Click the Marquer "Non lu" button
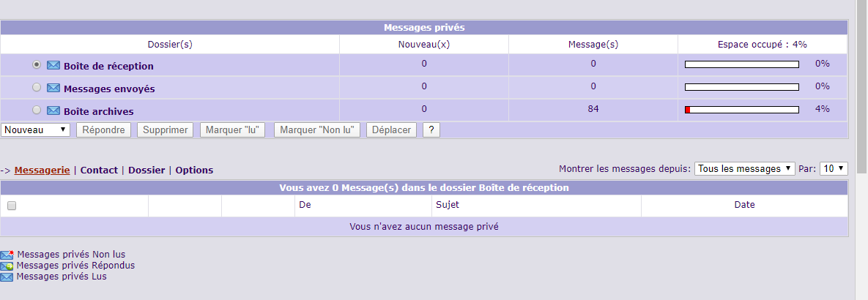 pos(318,130)
